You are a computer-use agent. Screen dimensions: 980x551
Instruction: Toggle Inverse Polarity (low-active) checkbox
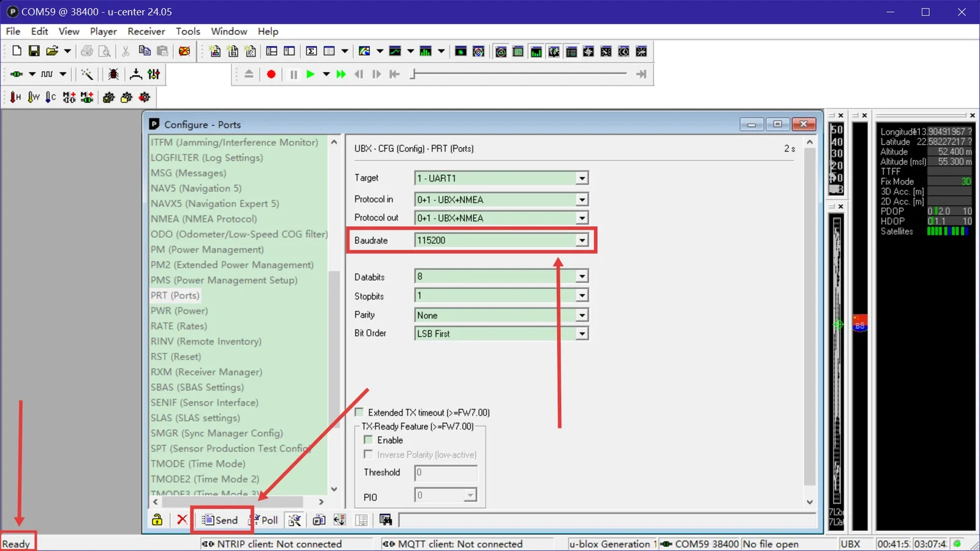point(368,454)
